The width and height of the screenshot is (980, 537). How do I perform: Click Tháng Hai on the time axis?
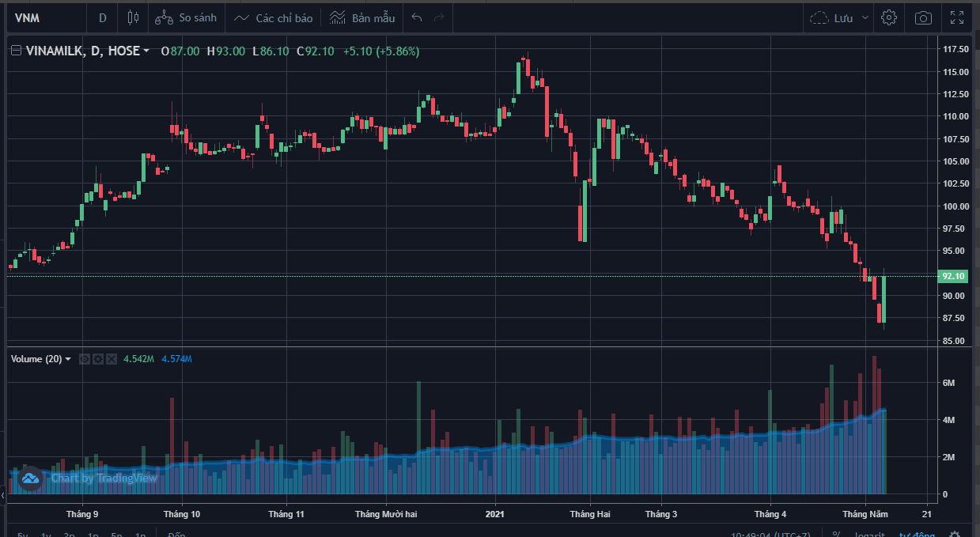point(590,514)
